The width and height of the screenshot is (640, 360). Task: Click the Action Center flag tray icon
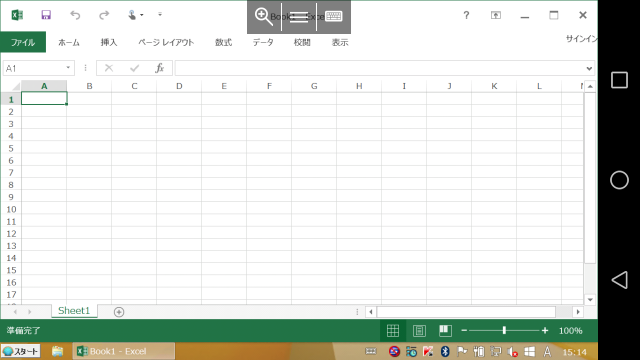pyautogui.click(x=462, y=351)
